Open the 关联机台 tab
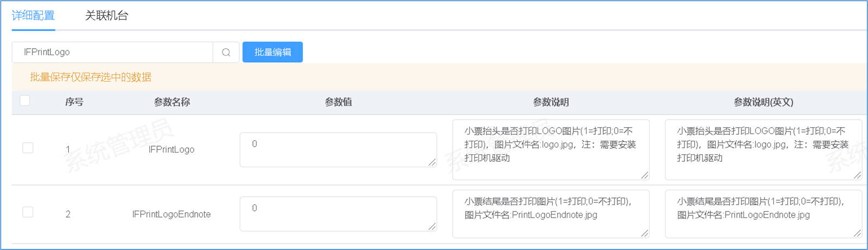The height and width of the screenshot is (250, 868). 107,16
